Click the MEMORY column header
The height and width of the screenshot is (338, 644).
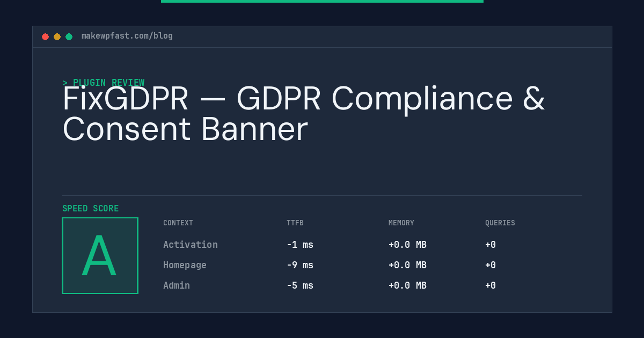[x=401, y=223]
